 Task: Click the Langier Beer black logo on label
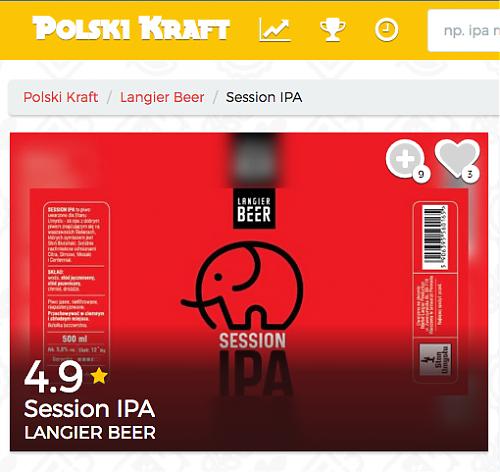(x=254, y=209)
